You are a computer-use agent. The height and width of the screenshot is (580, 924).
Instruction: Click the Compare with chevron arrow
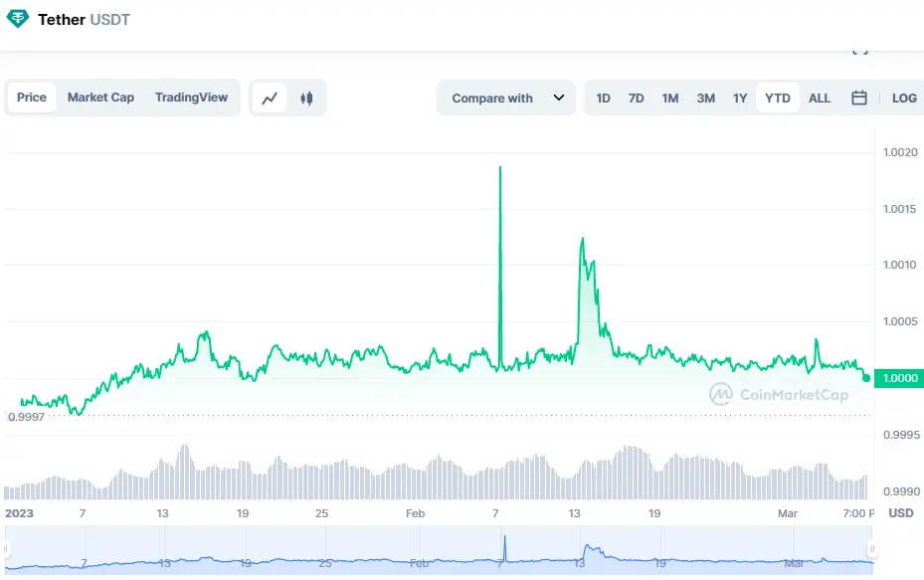559,97
